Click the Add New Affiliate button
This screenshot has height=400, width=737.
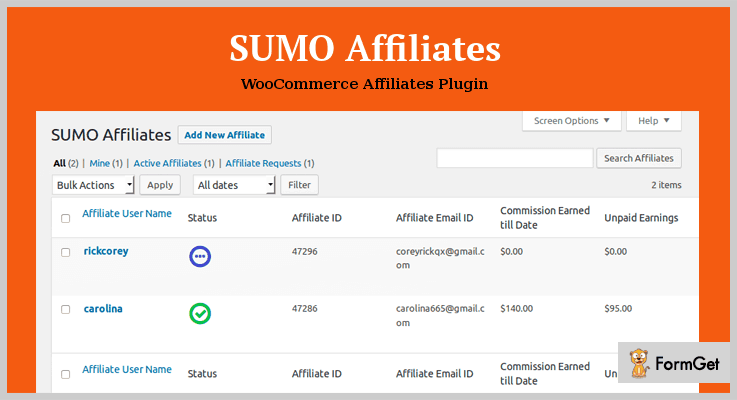(x=225, y=135)
